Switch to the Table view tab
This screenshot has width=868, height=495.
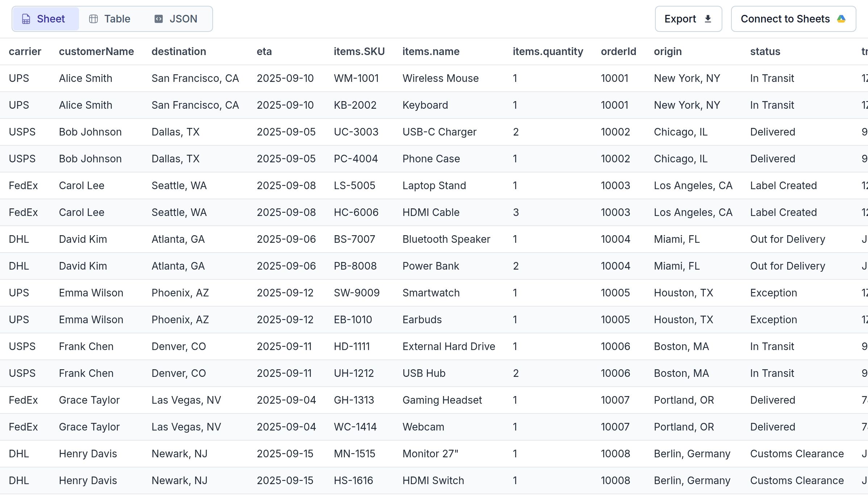tap(110, 19)
